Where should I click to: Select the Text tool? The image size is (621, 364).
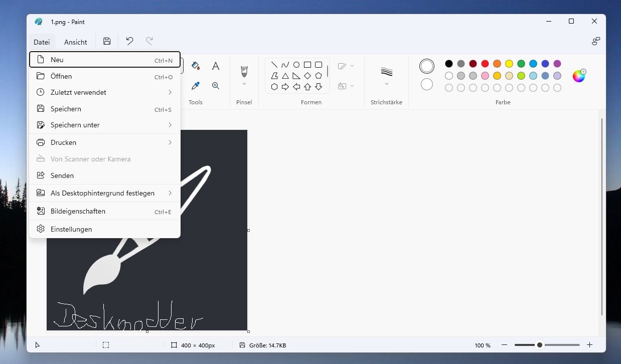click(216, 66)
